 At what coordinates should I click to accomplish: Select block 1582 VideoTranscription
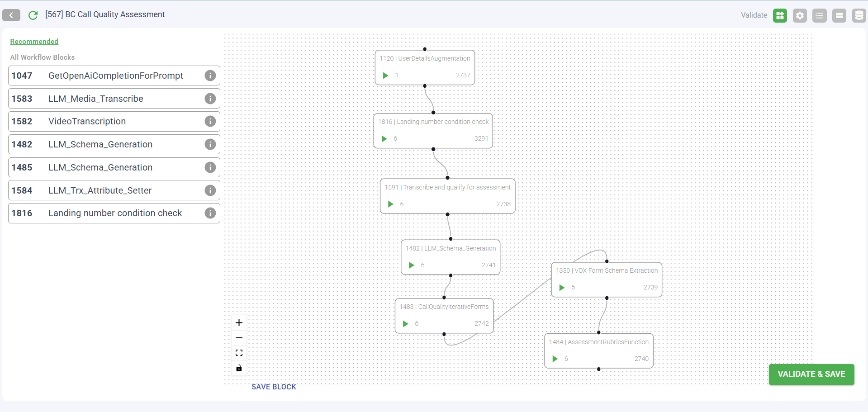pyautogui.click(x=114, y=121)
